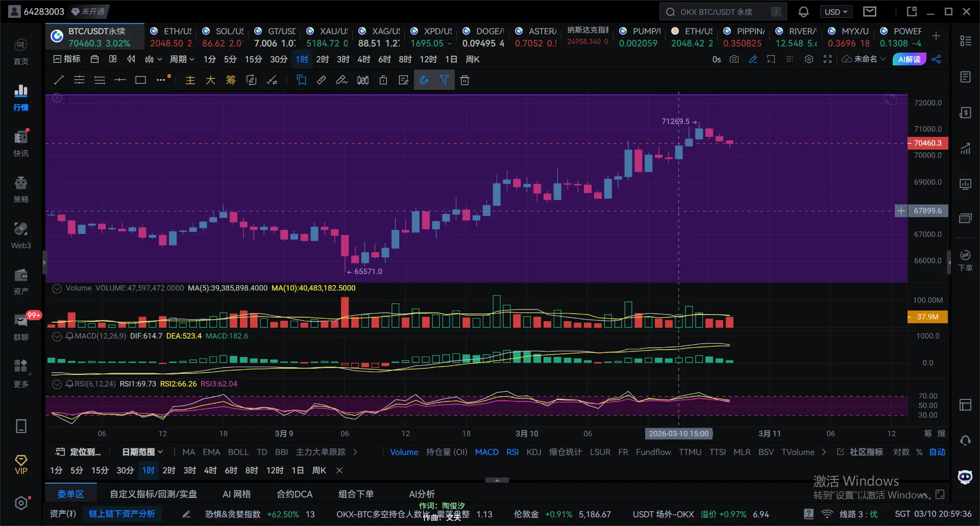This screenshot has height=526, width=980.
Task: Toggle the 主 main-force overlay
Action: point(190,80)
